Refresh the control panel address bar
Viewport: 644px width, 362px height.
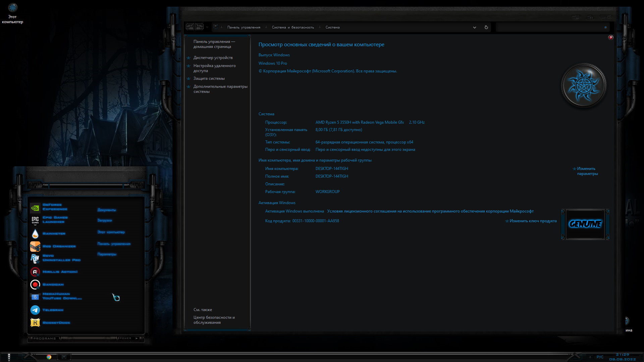[486, 27]
